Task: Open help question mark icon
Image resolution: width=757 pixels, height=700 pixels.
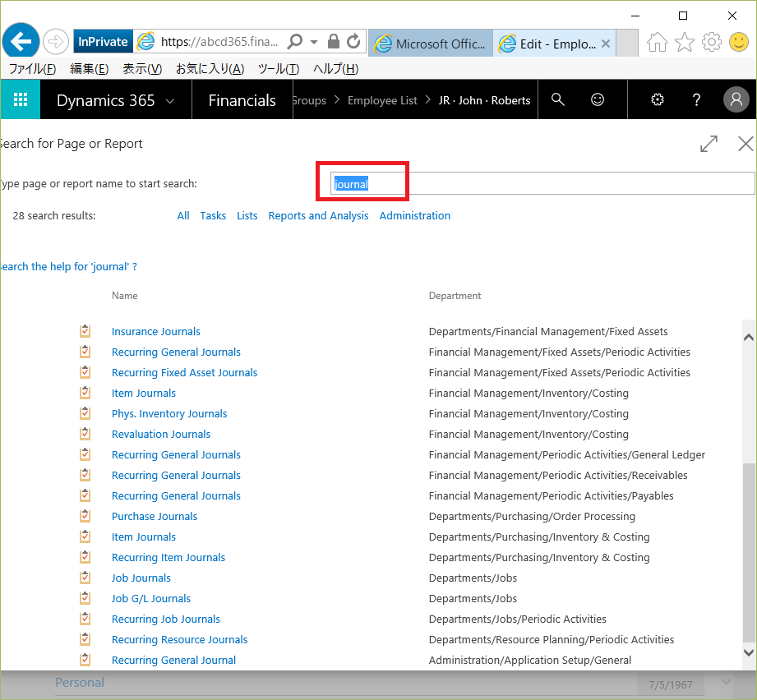Action: 696,100
